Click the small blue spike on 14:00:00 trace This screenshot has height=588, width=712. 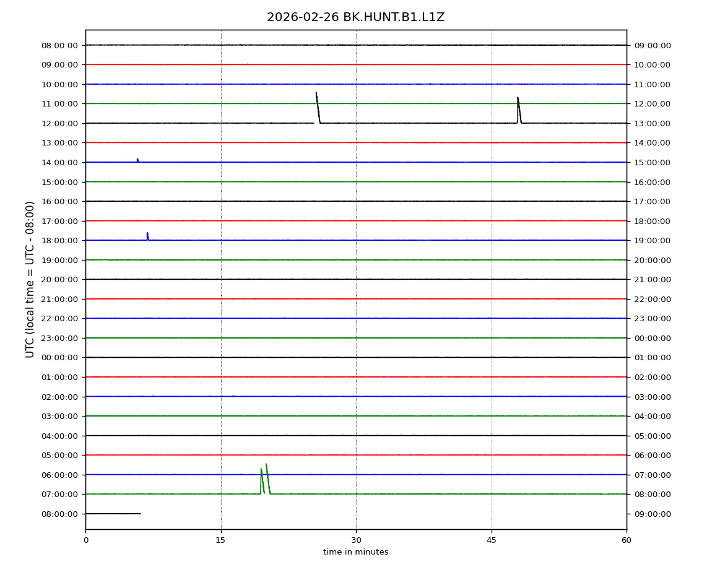tap(137, 160)
